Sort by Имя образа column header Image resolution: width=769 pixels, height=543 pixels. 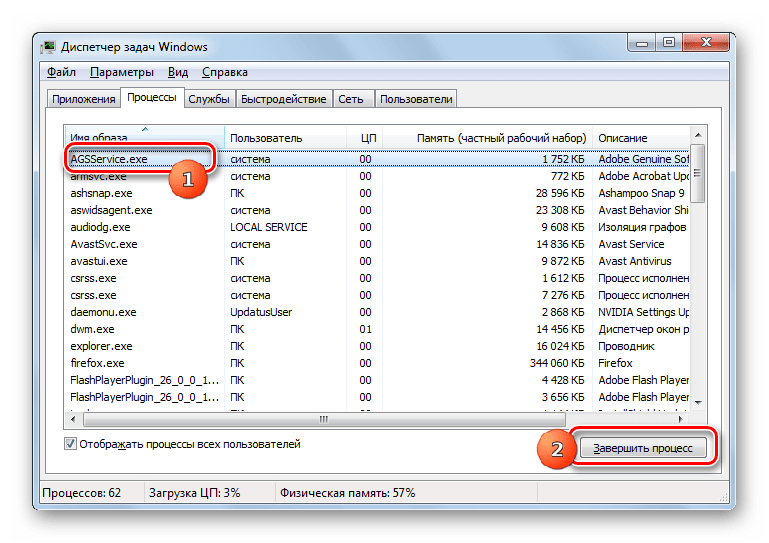coord(144,138)
